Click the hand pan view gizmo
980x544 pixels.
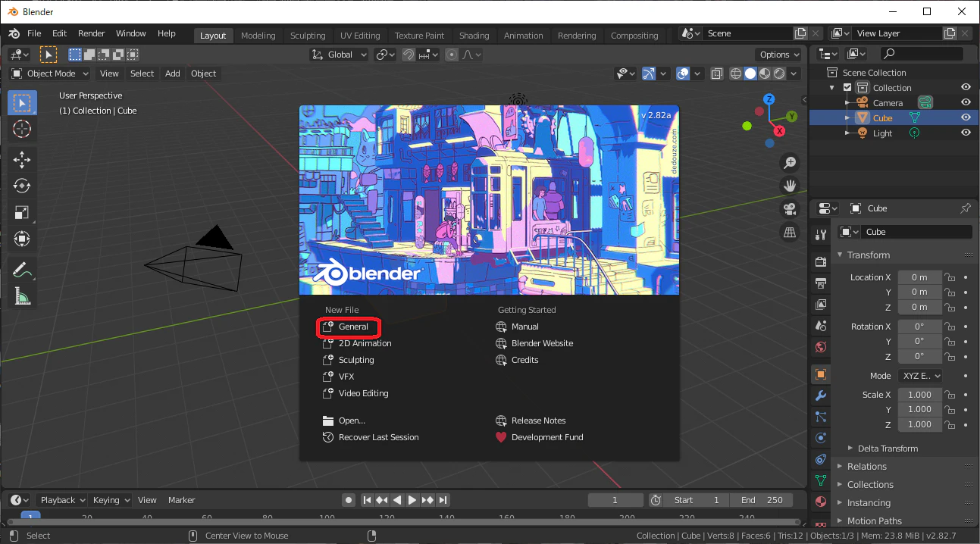tap(790, 186)
